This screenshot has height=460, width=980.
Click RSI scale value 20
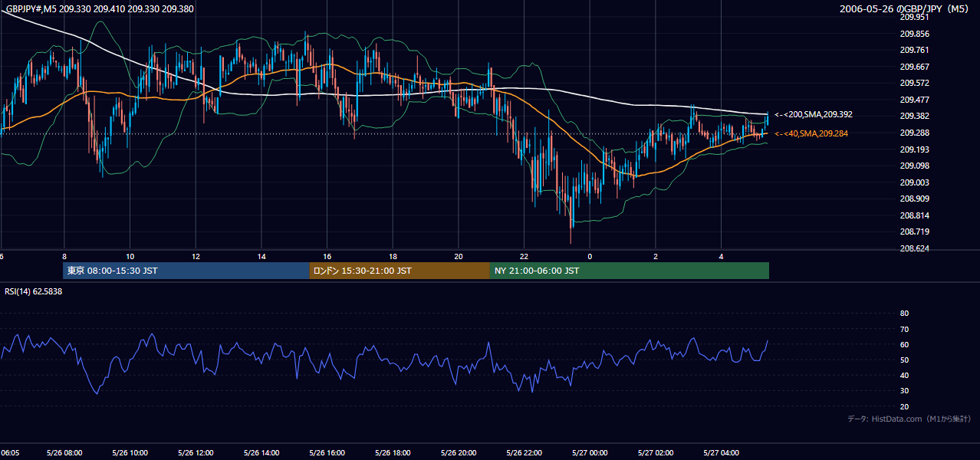(904, 406)
